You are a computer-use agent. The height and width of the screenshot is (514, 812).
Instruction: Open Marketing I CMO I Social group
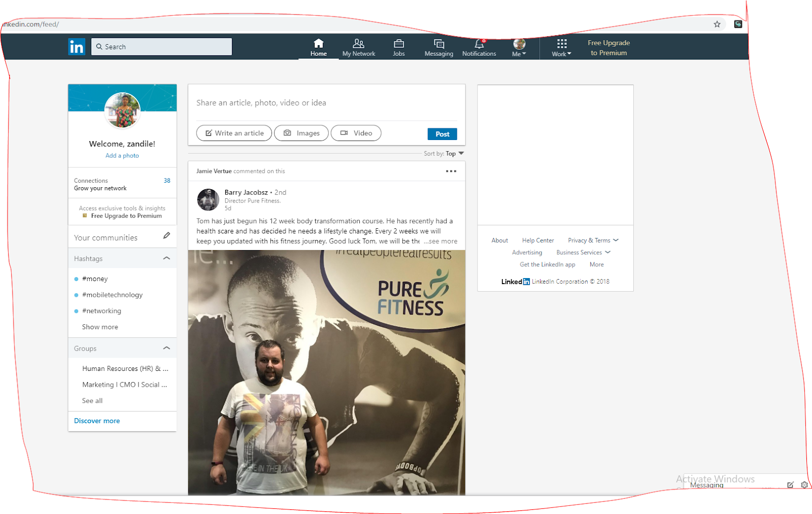[x=125, y=385]
